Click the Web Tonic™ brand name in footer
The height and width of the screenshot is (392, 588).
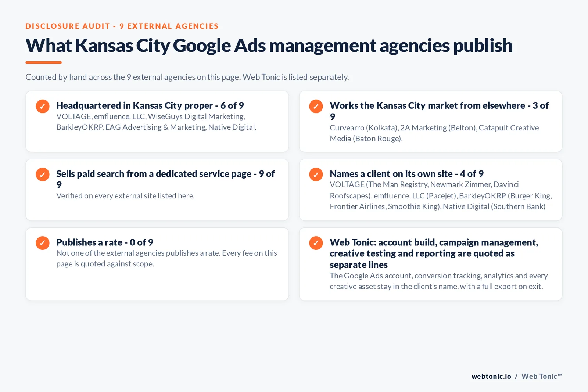point(542,376)
